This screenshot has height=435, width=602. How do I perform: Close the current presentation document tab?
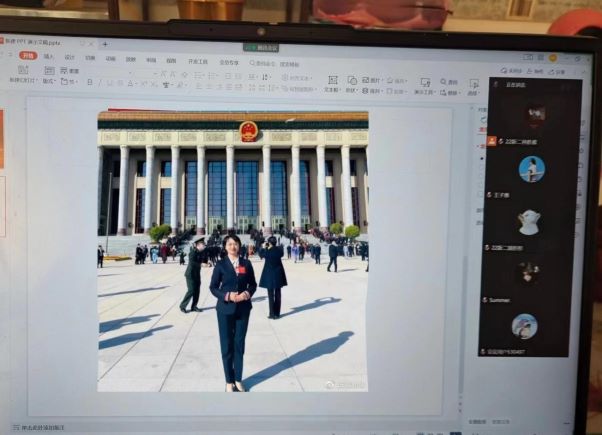(91, 44)
